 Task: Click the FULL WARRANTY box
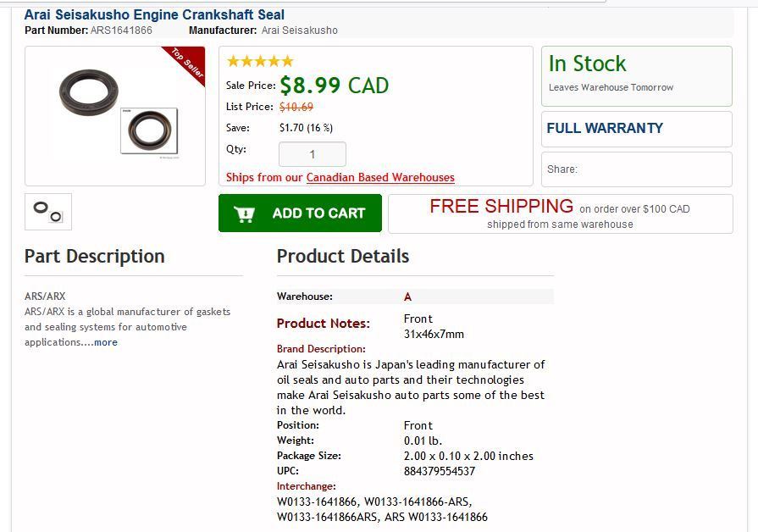click(x=636, y=129)
